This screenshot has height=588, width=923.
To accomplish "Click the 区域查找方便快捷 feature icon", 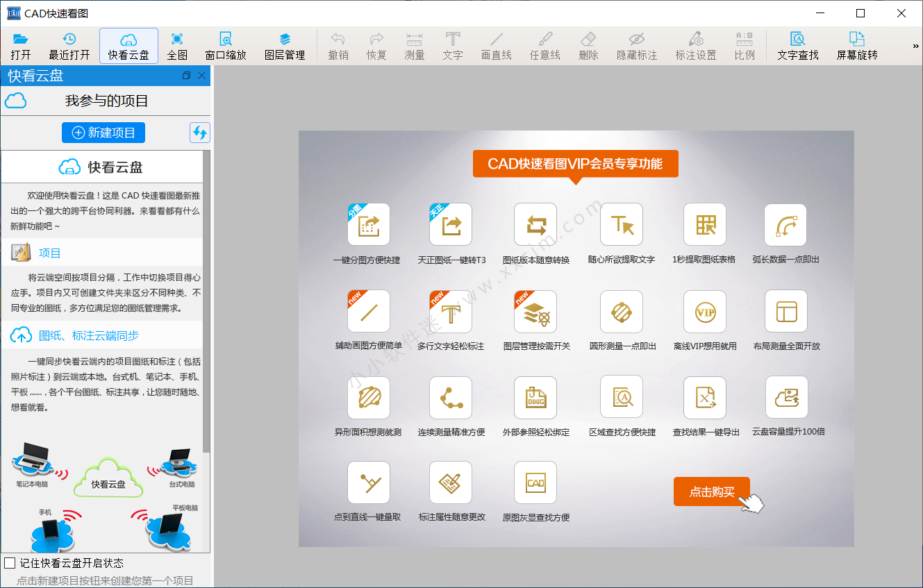I will click(x=622, y=398).
